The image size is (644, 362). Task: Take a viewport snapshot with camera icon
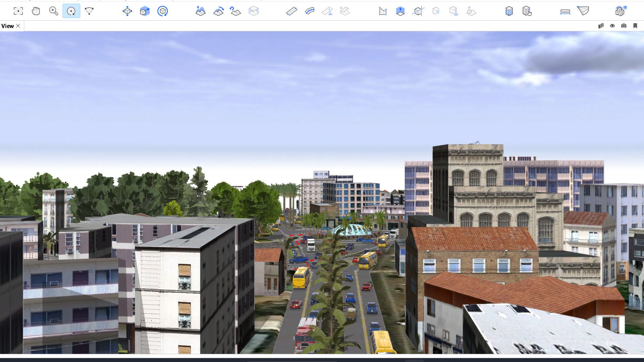(x=624, y=26)
